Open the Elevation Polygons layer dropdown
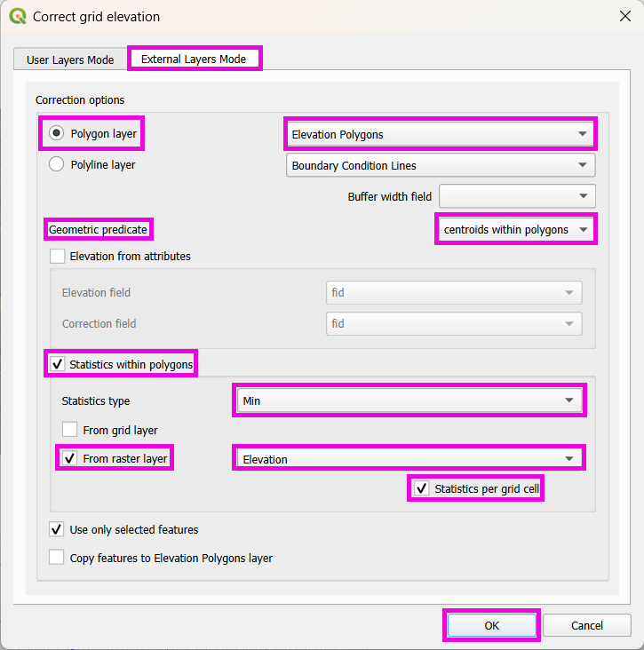Image resolution: width=644 pixels, height=650 pixels. [x=440, y=135]
